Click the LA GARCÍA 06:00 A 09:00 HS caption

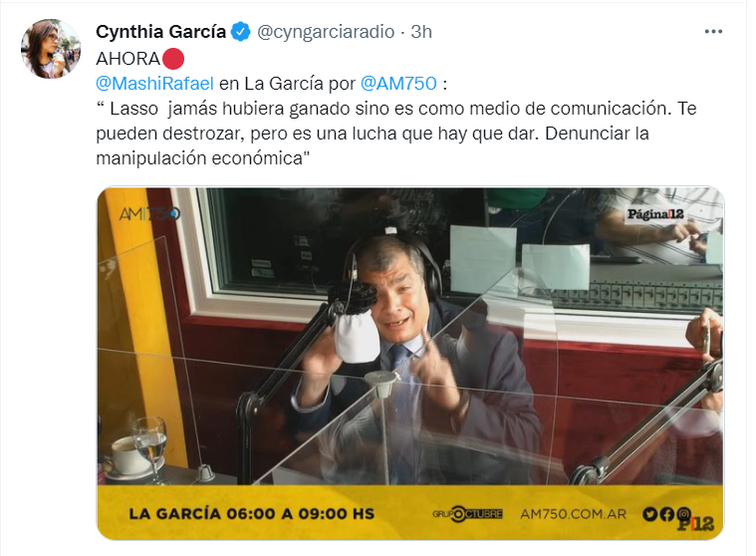[x=252, y=514]
